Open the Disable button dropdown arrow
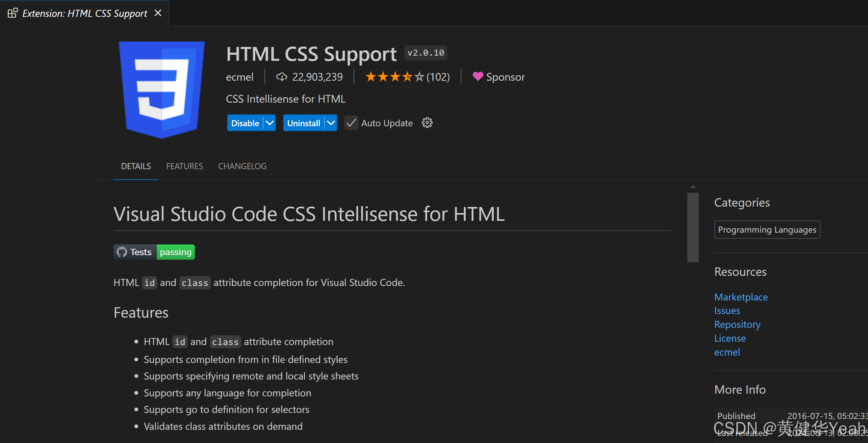The image size is (868, 443). [x=270, y=123]
